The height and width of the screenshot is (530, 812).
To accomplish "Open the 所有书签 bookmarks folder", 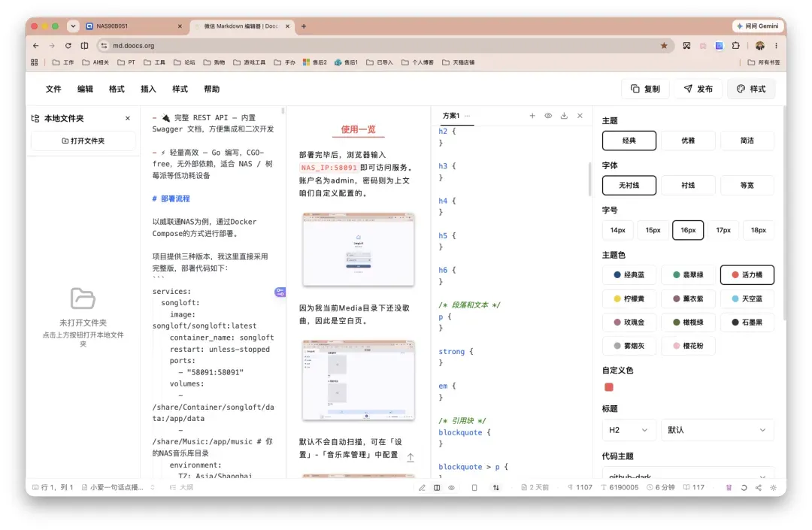I will tap(764, 62).
